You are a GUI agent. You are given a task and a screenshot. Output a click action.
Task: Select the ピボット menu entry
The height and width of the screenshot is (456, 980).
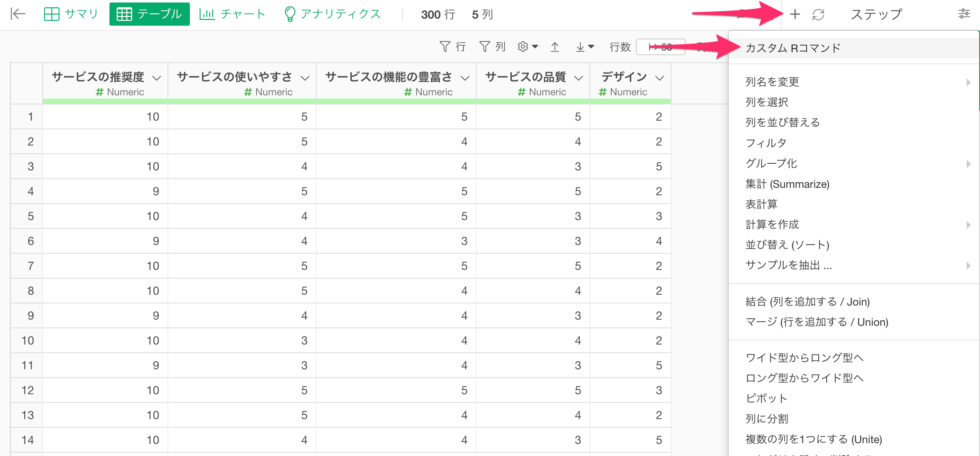(x=854, y=398)
